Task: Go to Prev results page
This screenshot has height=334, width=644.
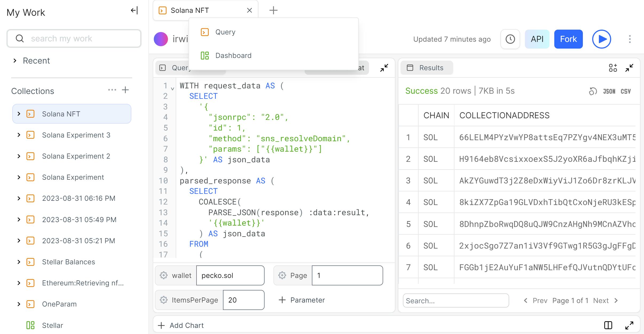Action: click(536, 301)
